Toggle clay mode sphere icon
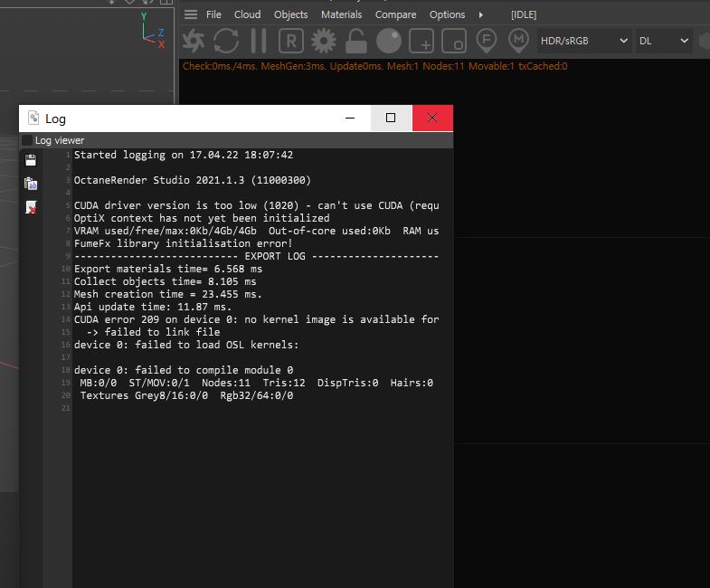The image size is (710, 588). pos(389,41)
